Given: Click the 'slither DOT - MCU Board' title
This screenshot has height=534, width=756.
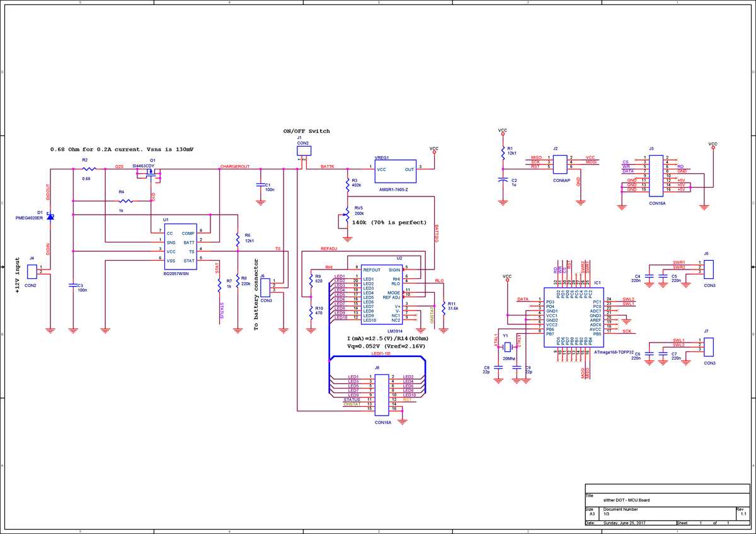Looking at the screenshot, I should point(627,500).
